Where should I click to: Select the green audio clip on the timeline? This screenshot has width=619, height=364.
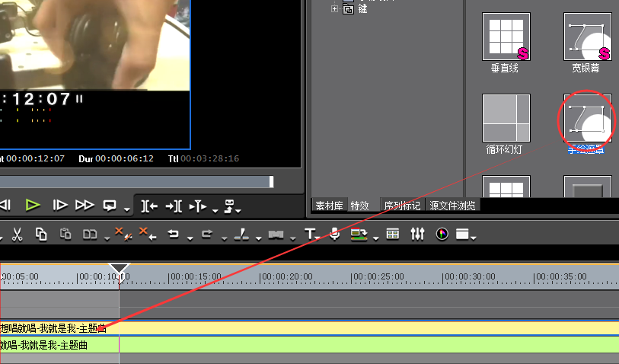(x=309, y=345)
